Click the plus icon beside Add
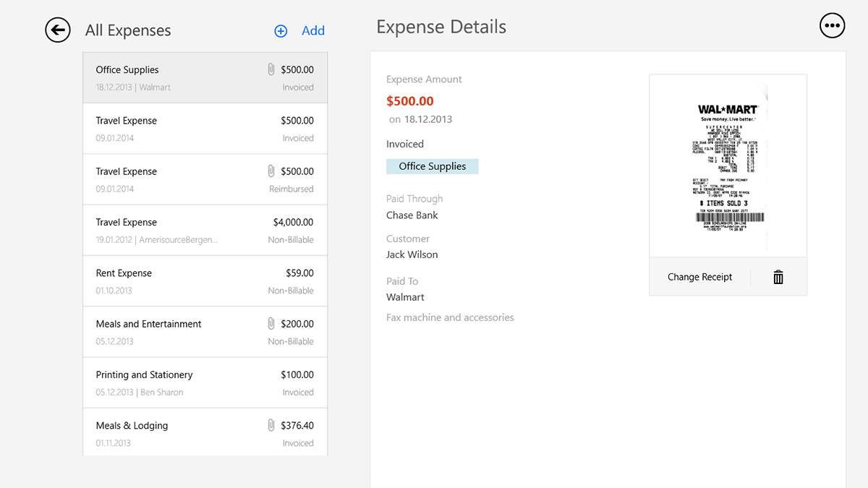The image size is (868, 488). pyautogui.click(x=281, y=31)
